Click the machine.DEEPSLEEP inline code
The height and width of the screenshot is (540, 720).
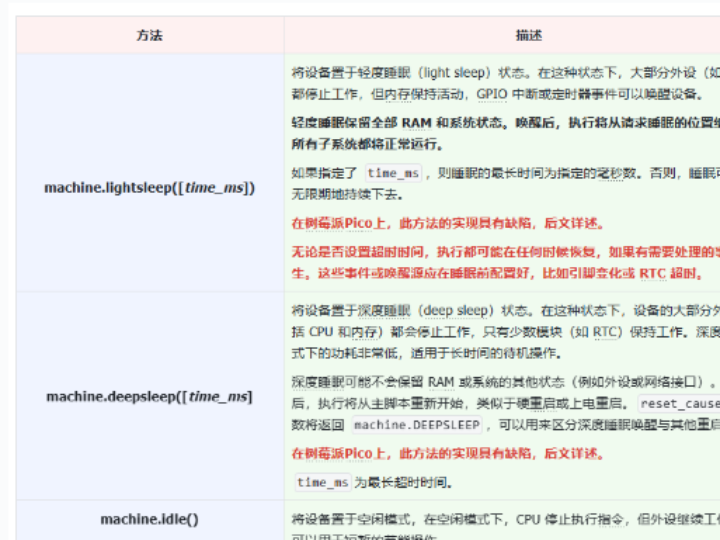(417, 425)
